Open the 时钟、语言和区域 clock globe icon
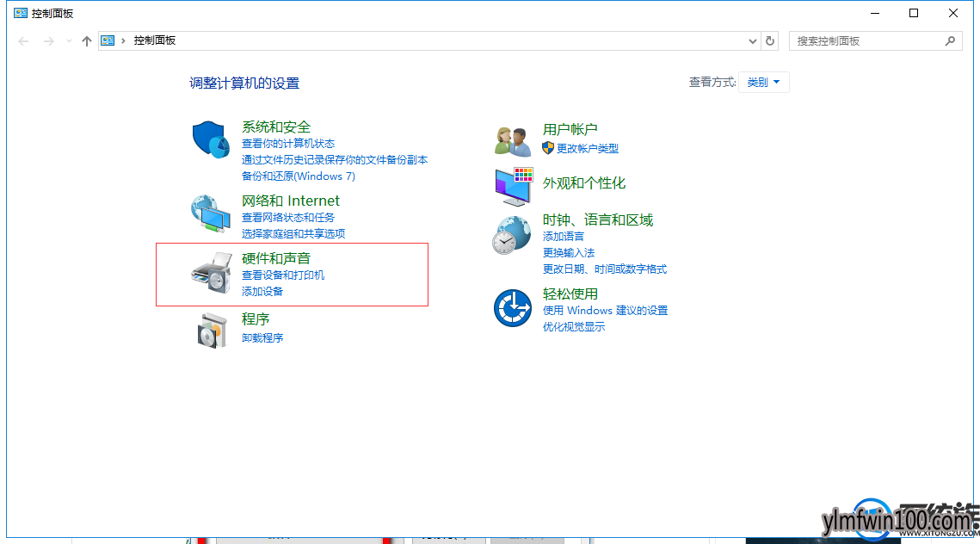980x544 pixels. tap(512, 235)
